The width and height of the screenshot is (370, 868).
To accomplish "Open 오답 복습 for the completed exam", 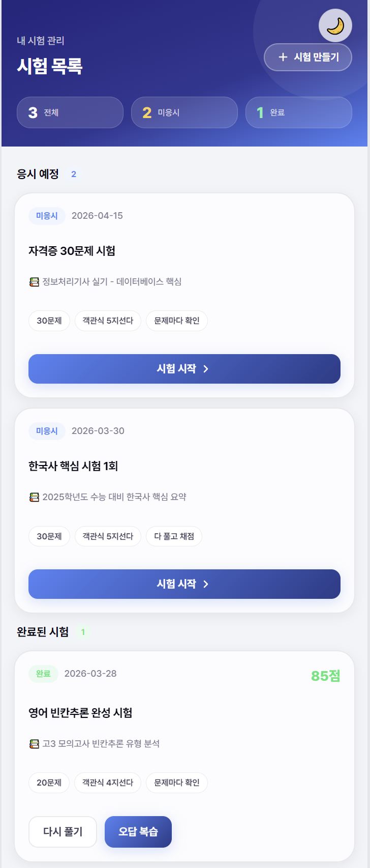I will (138, 832).
